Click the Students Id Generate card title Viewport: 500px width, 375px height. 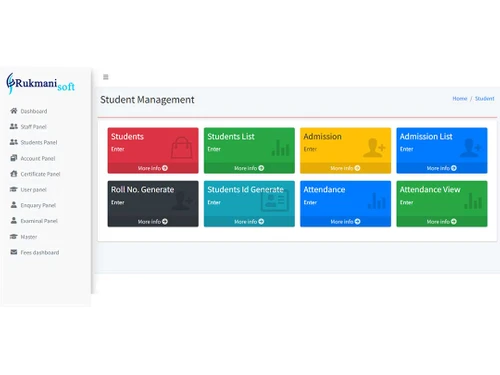245,190
